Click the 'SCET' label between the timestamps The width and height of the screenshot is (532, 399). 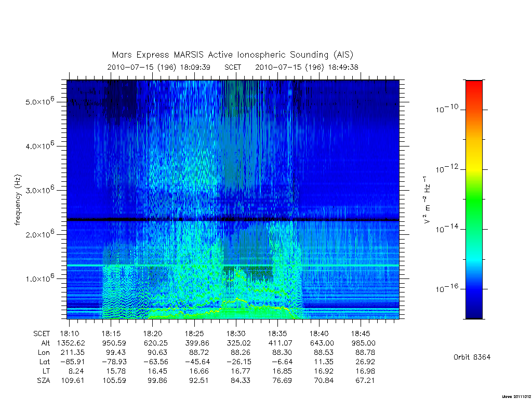233,67
